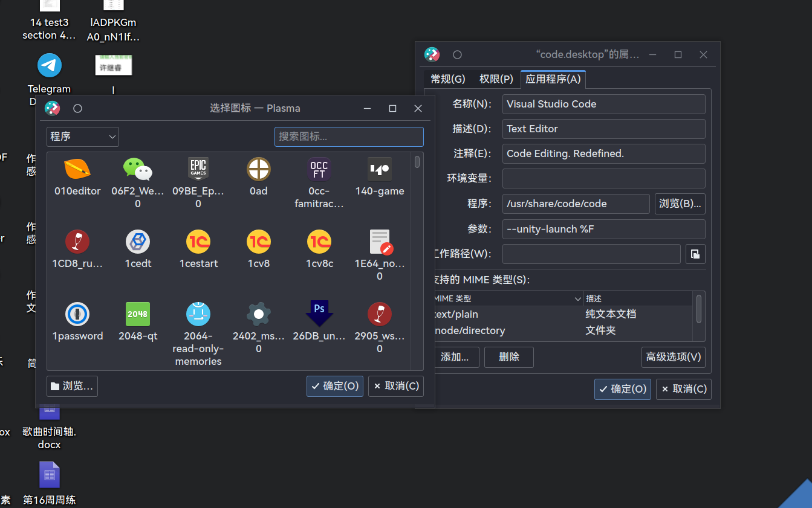Pick the 1cv8c icon
The image size is (812, 508).
(319, 242)
